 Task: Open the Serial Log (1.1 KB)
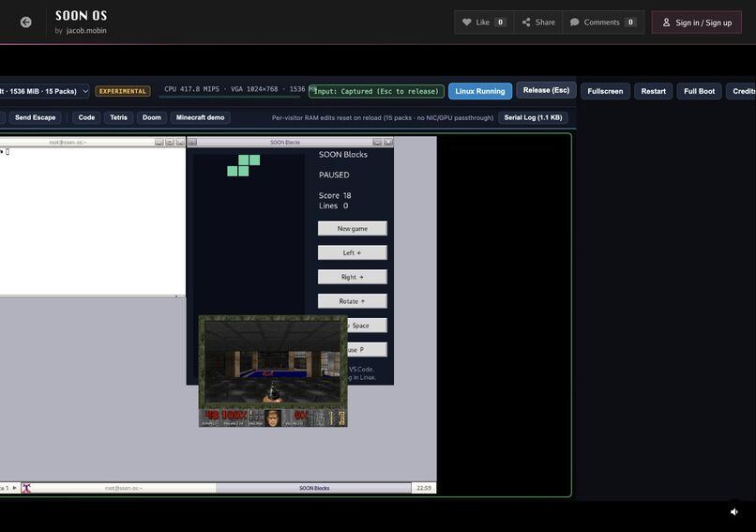click(x=534, y=117)
